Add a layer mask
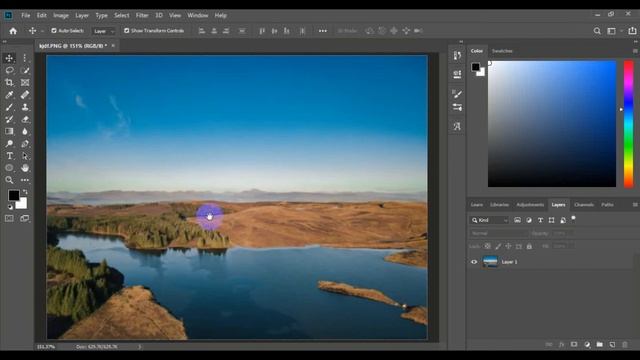Image resolution: width=640 pixels, height=360 pixels. [x=574, y=345]
